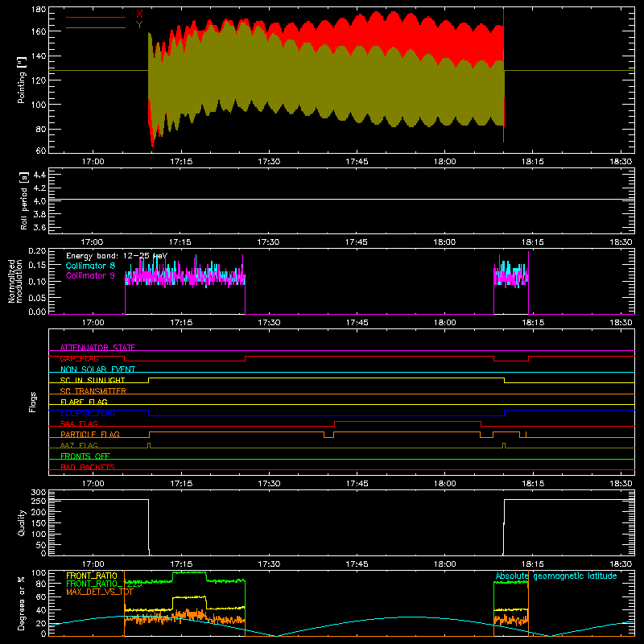Viewport: 644px width, 644px height.
Task: Click 17:15 time label under Pointing plot
Action: tap(181, 162)
